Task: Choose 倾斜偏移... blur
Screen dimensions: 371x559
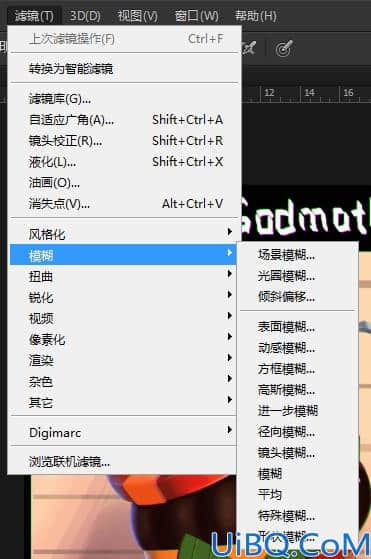Action: (298, 296)
